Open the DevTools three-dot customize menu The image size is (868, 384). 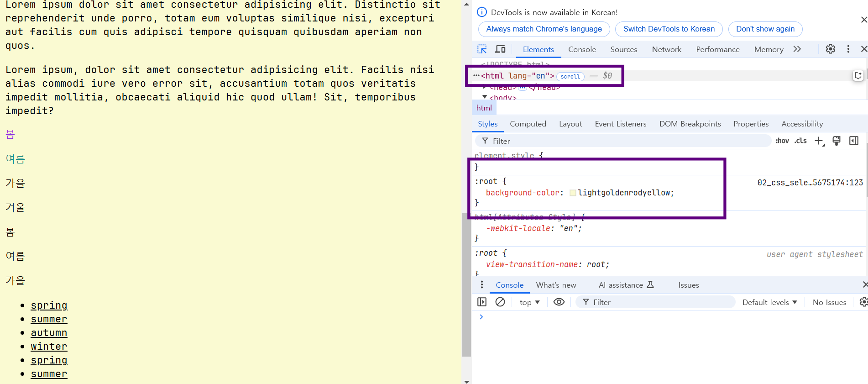[x=848, y=49]
